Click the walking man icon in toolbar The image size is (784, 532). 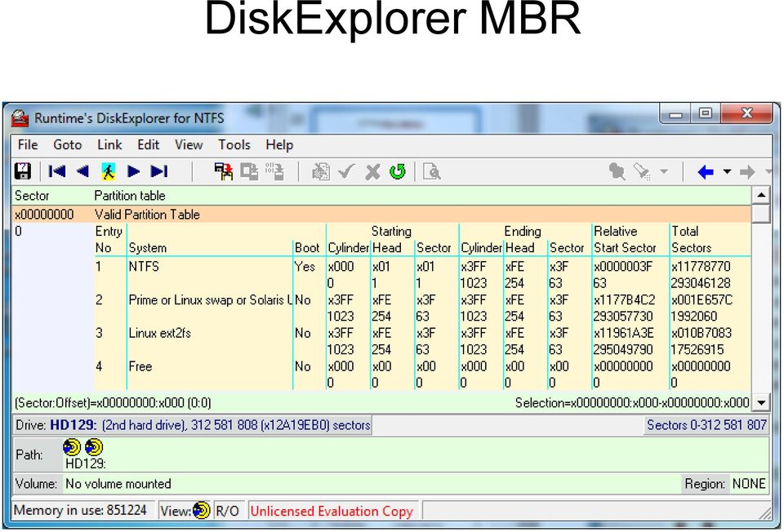pos(109,171)
